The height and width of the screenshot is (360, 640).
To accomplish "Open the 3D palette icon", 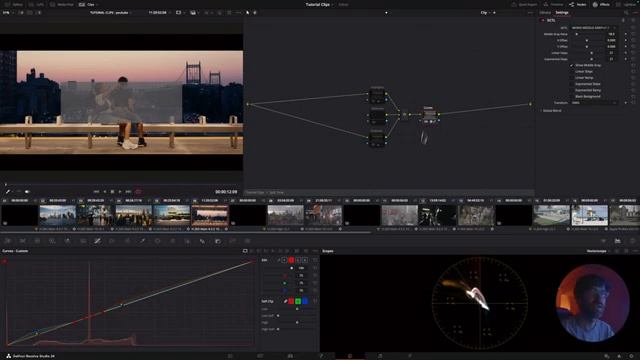I will (247, 241).
